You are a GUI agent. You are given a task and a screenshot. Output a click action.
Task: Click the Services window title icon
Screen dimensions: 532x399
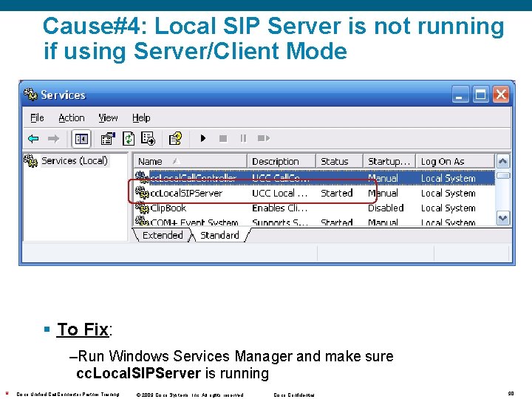pos(30,95)
